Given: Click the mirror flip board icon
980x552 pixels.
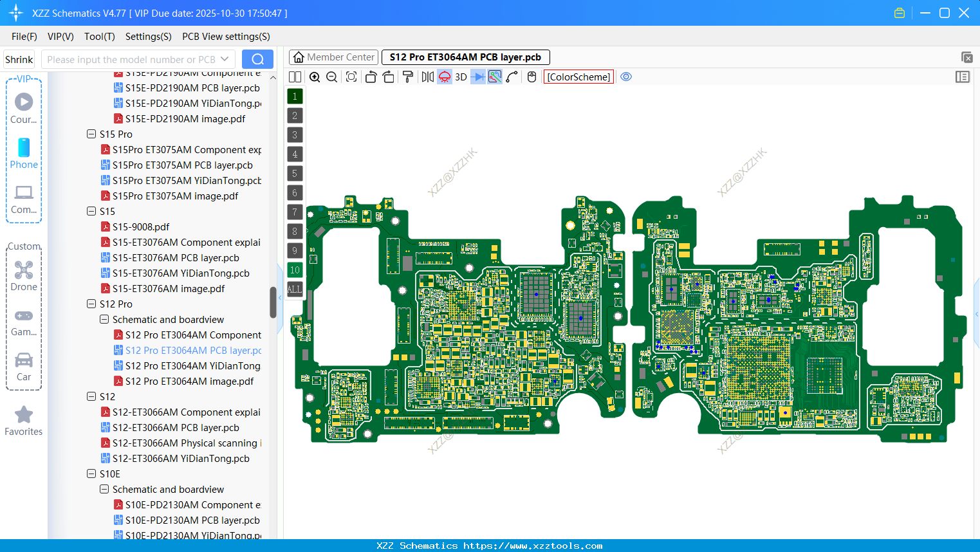Looking at the screenshot, I should pos(427,77).
